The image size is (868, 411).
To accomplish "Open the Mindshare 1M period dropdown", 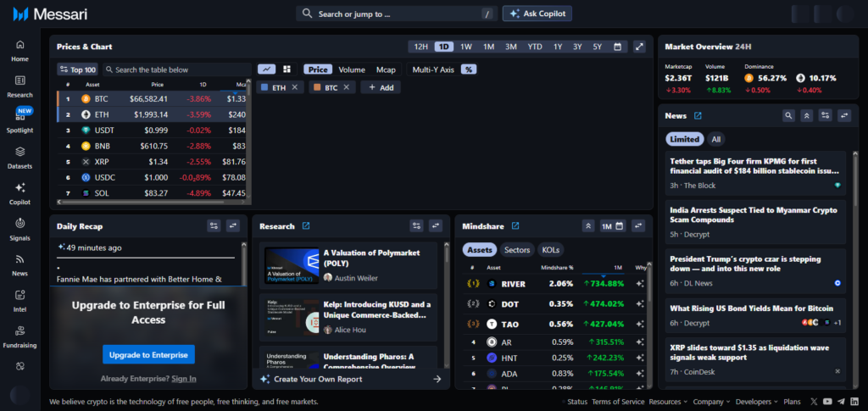I will point(612,226).
